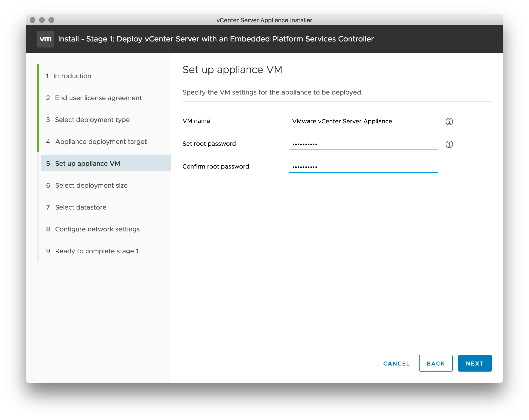Screen dimensions: 529x420
Task: Select Set up appliance VM step
Action: tap(87, 163)
